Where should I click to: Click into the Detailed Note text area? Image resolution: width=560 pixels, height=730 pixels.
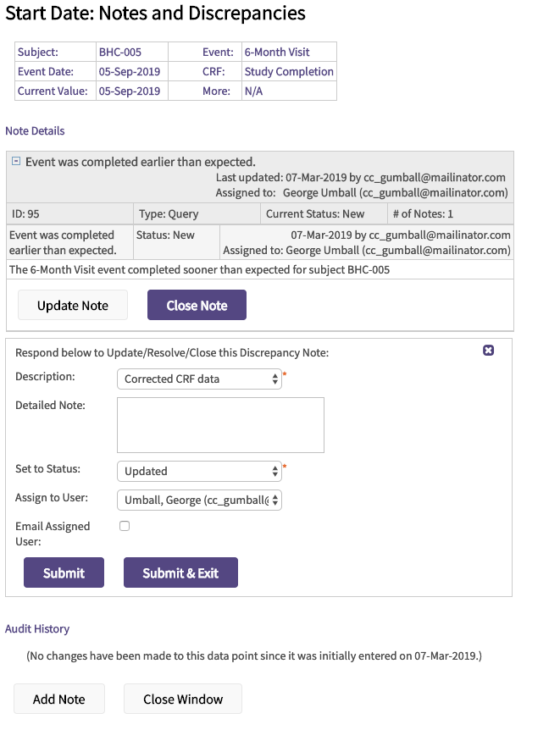(x=220, y=425)
